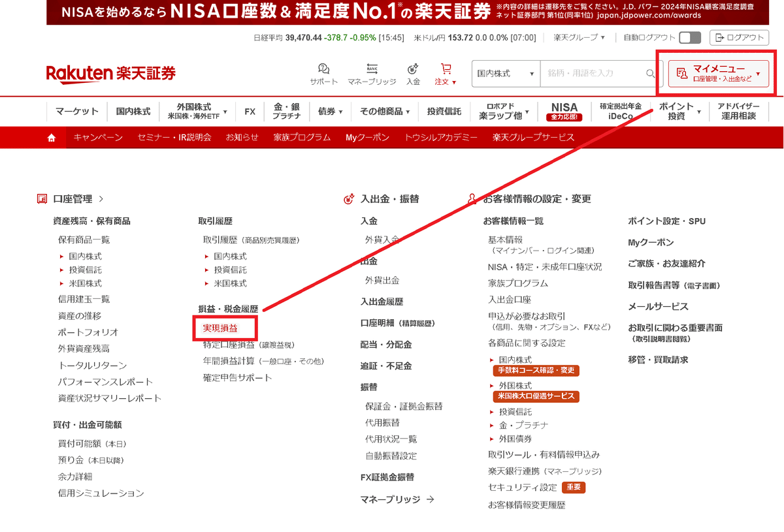Open マネーブリッジ arrow link at bottom
This screenshot has width=784, height=532.
[x=397, y=499]
